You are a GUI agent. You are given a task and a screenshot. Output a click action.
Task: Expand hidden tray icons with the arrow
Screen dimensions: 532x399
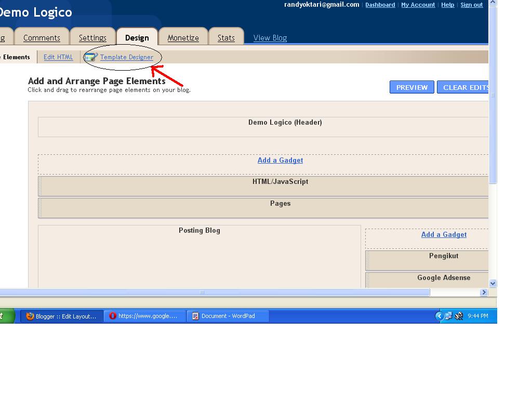point(439,316)
